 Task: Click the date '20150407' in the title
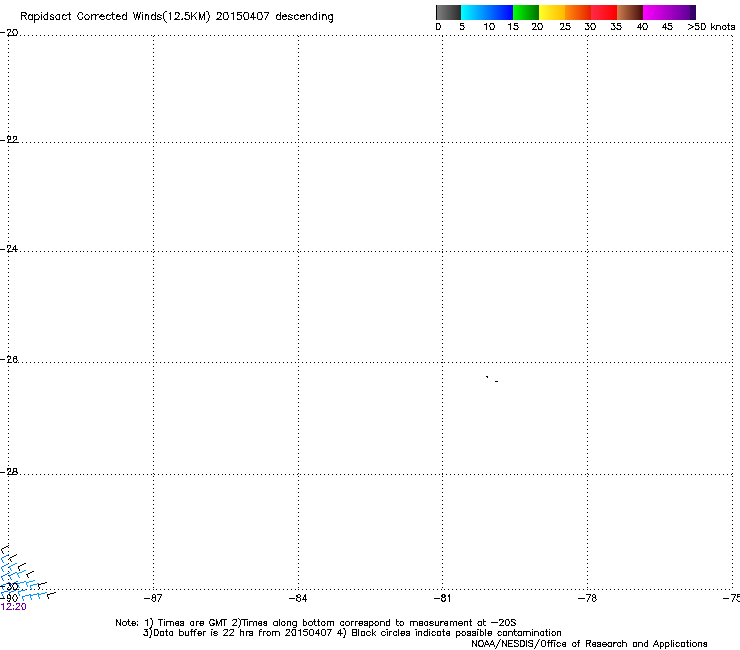point(242,16)
